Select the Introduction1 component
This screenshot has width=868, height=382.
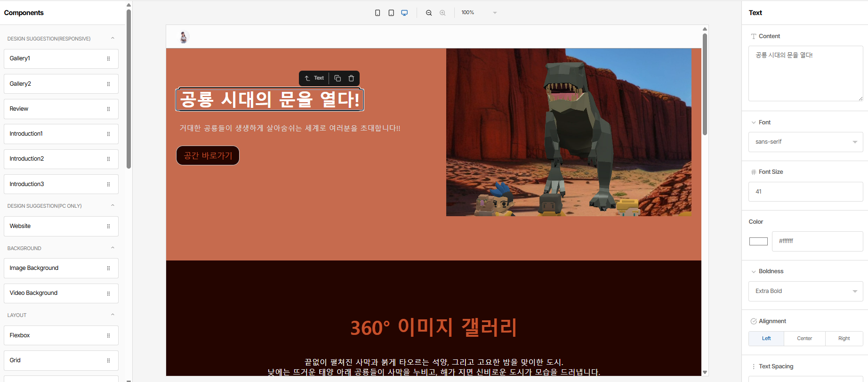tap(61, 134)
